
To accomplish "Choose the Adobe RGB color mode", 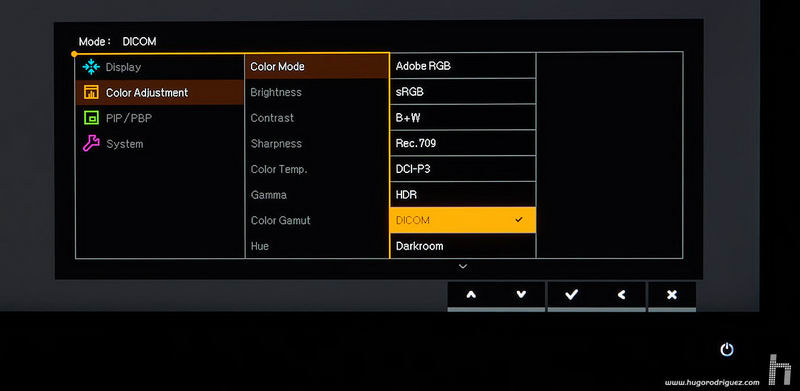I will [x=463, y=66].
